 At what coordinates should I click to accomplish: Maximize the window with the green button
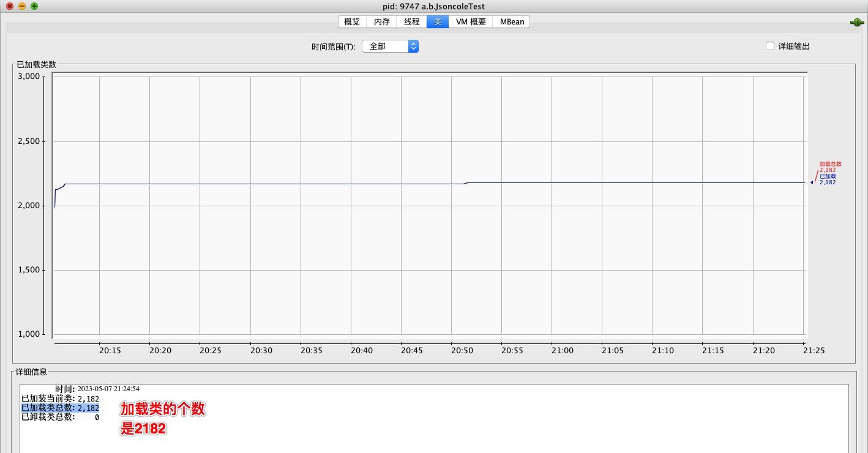point(34,6)
